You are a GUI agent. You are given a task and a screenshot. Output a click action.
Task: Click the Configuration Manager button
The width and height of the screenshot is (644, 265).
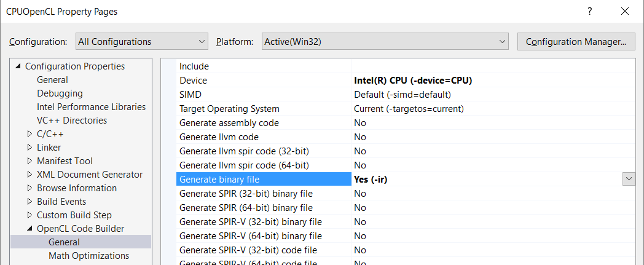(576, 42)
